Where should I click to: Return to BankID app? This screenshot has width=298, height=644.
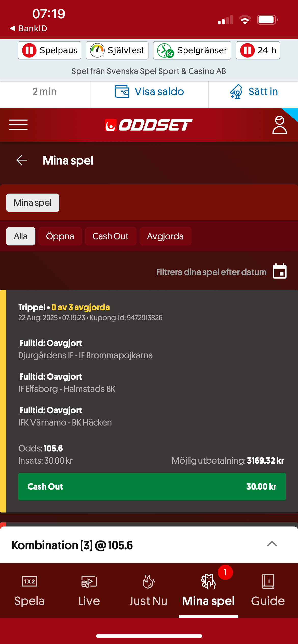point(28,28)
